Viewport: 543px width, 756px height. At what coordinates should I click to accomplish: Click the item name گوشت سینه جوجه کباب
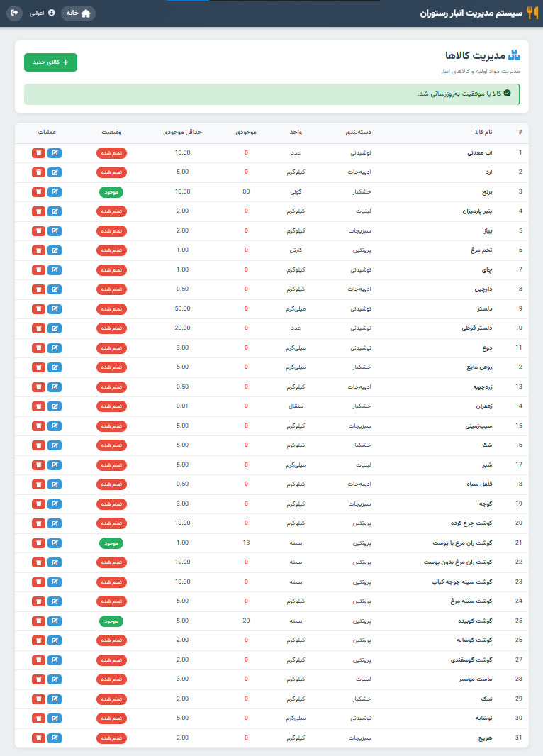pyautogui.click(x=461, y=582)
